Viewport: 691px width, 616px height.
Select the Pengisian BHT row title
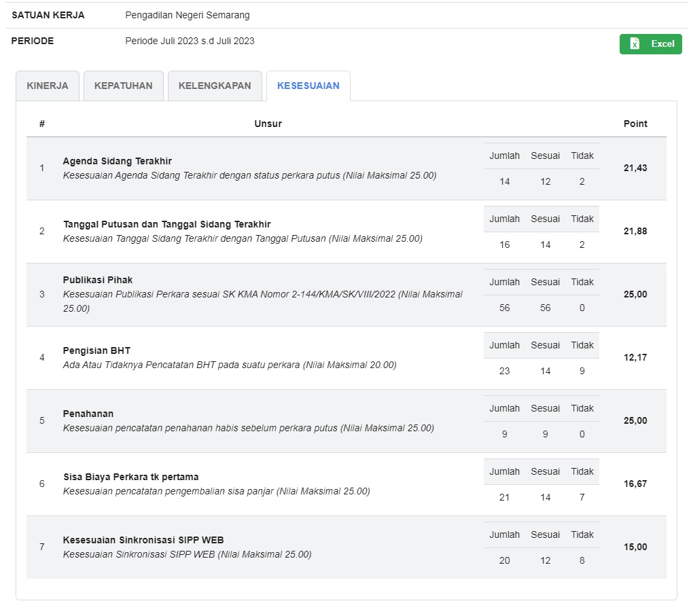(96, 350)
